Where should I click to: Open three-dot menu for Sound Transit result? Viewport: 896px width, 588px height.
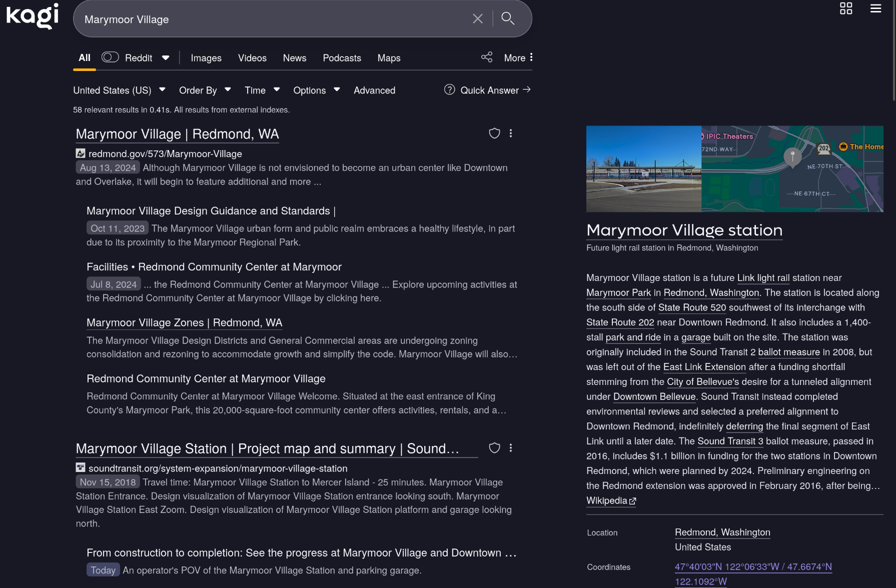(x=511, y=448)
